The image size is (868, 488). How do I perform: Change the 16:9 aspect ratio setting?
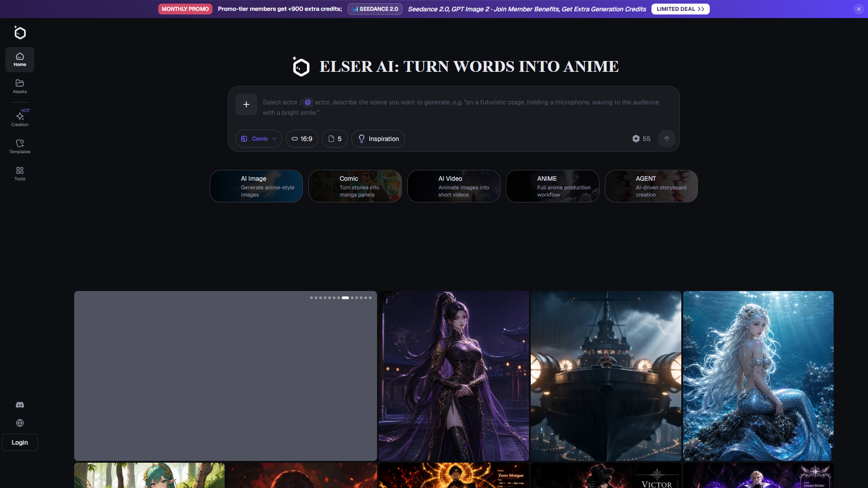pos(302,139)
